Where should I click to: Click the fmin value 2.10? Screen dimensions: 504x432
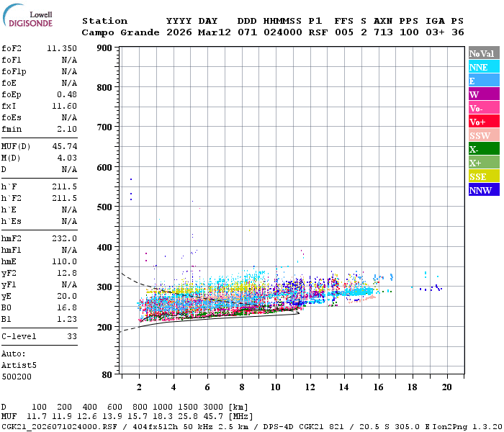[67, 129]
